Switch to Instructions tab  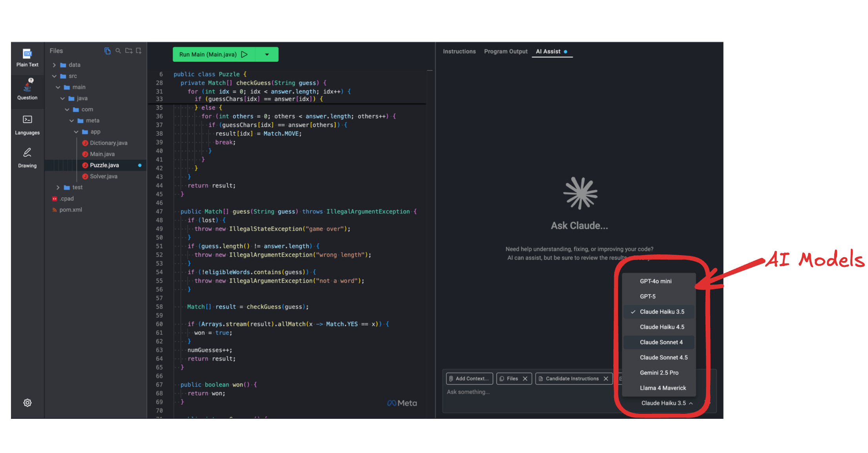point(459,51)
